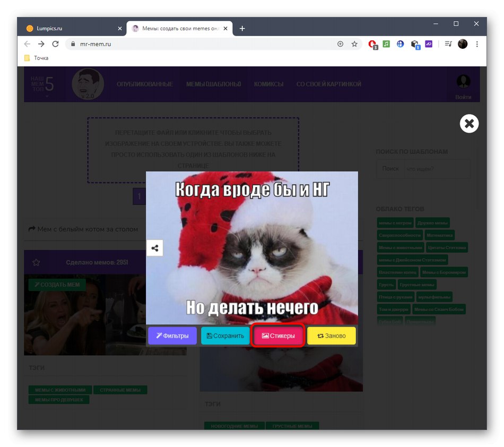Open the blue globe extension
The height and width of the screenshot is (447, 504).
click(400, 44)
